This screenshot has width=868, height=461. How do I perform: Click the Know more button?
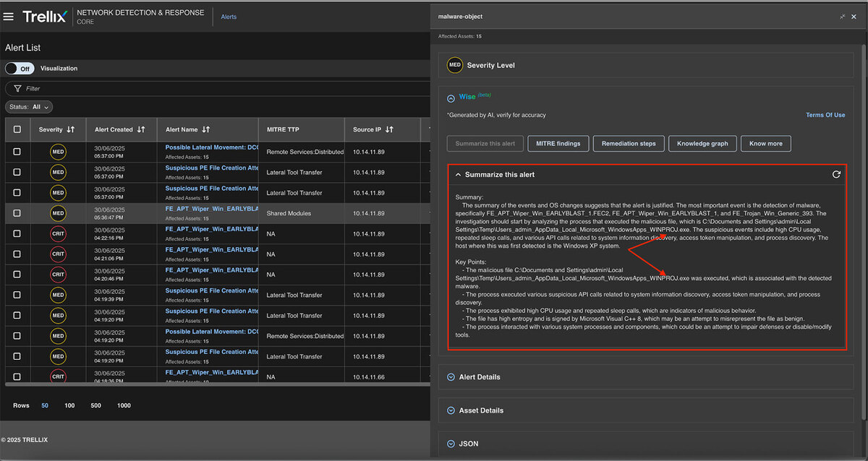tap(766, 143)
